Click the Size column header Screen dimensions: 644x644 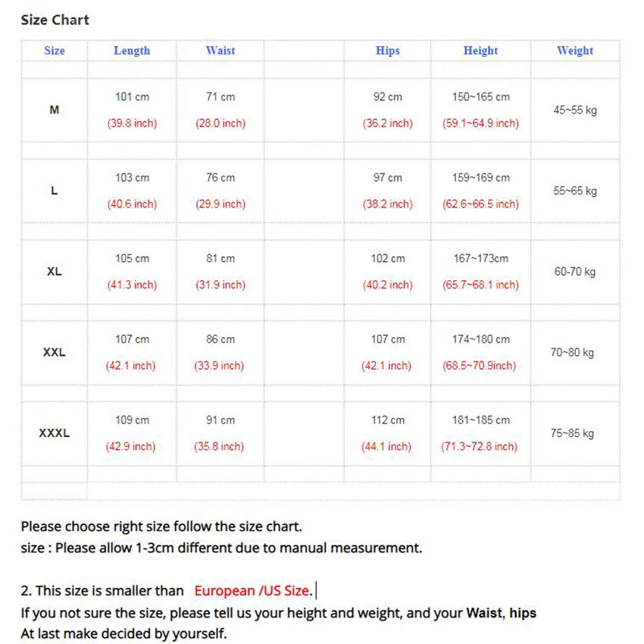pos(55,51)
